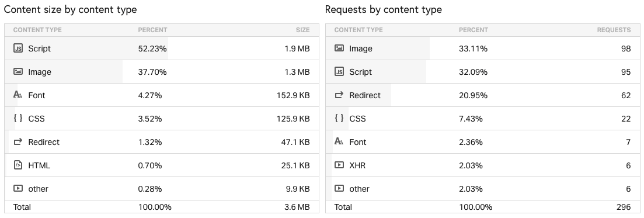This screenshot has width=644, height=218.
Task: Click the Image icon in content size table
Action: [18, 71]
